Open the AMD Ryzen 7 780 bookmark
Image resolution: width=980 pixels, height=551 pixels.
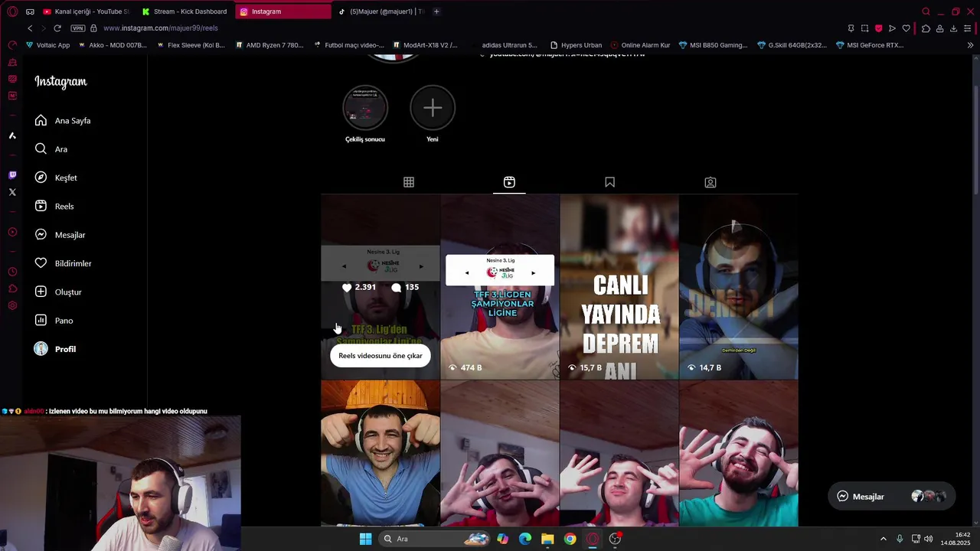[269, 45]
